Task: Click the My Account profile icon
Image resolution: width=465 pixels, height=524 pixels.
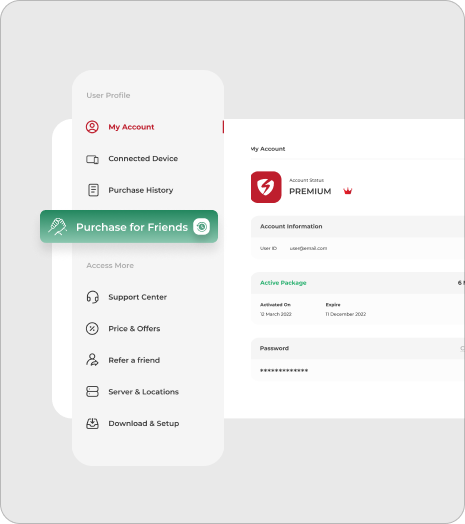Action: pyautogui.click(x=92, y=127)
